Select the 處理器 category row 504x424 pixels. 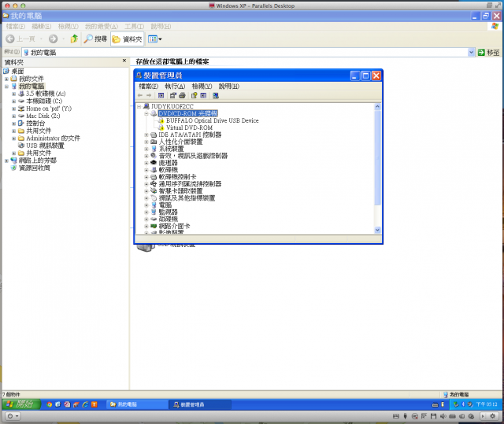pos(168,163)
